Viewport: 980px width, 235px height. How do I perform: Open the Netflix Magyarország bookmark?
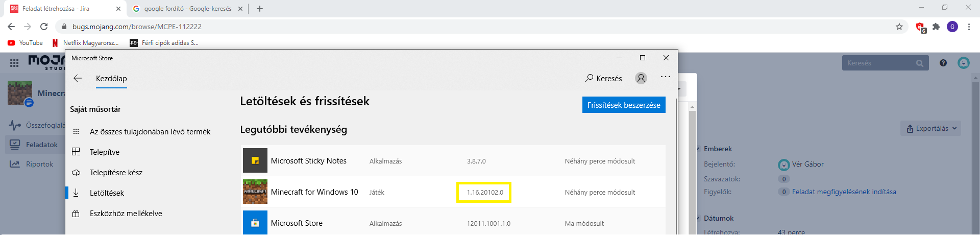(86, 43)
